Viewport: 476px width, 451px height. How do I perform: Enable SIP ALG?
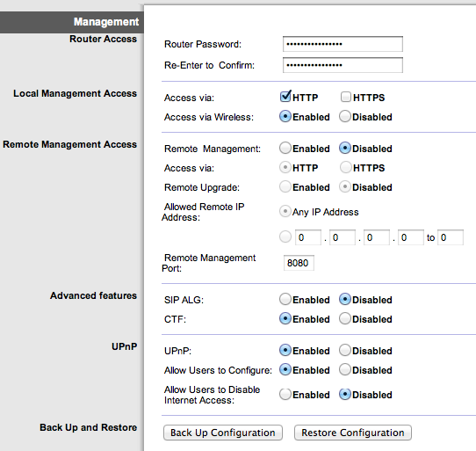click(285, 300)
